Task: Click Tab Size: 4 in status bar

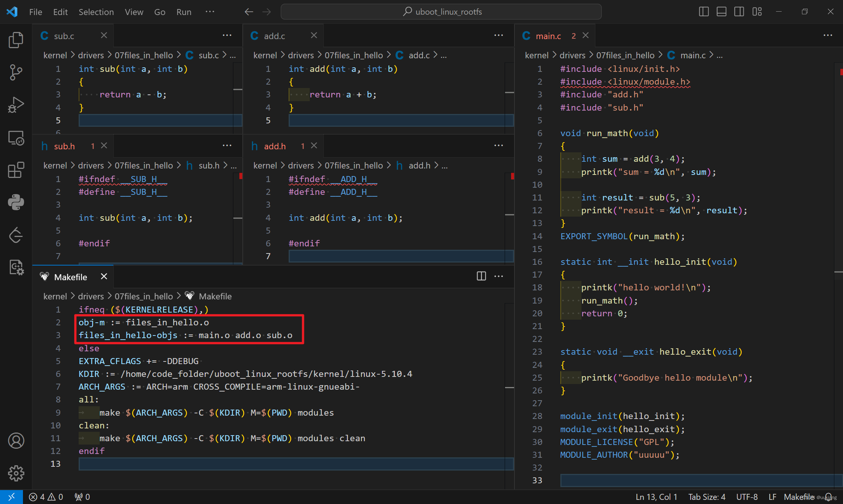Action: point(706,497)
